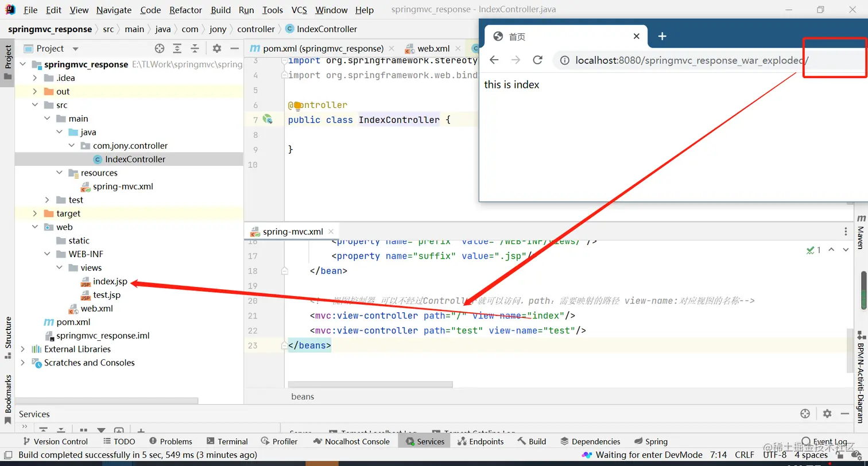Screen dimensions: 868x466
Task: Expand the out folder
Action: (34, 92)
